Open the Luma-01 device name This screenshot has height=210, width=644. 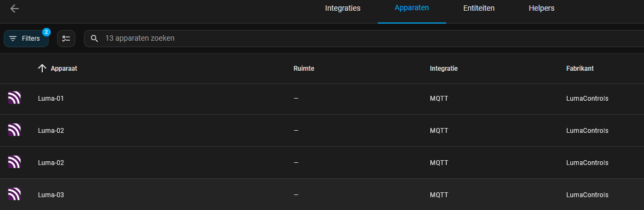[x=51, y=99]
